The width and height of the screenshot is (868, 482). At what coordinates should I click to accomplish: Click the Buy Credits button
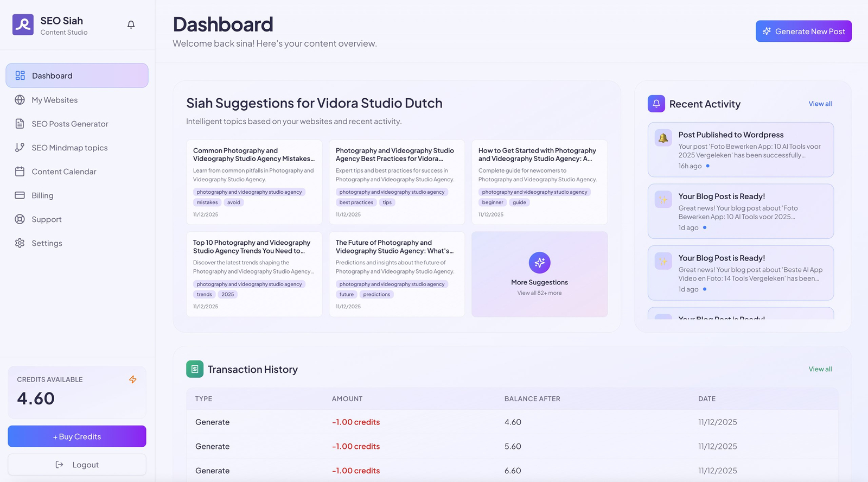pyautogui.click(x=77, y=436)
